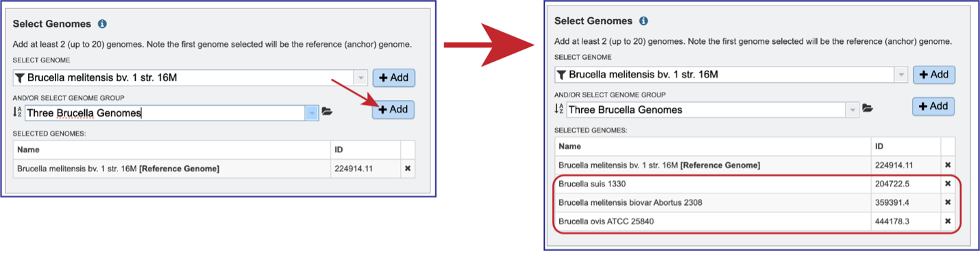Click filter funnel icon in left genome field
The width and height of the screenshot is (980, 253).
(20, 78)
